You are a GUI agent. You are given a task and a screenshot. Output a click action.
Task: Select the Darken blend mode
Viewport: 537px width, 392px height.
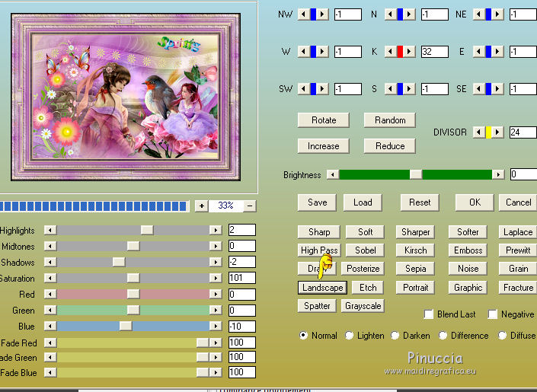click(x=395, y=336)
